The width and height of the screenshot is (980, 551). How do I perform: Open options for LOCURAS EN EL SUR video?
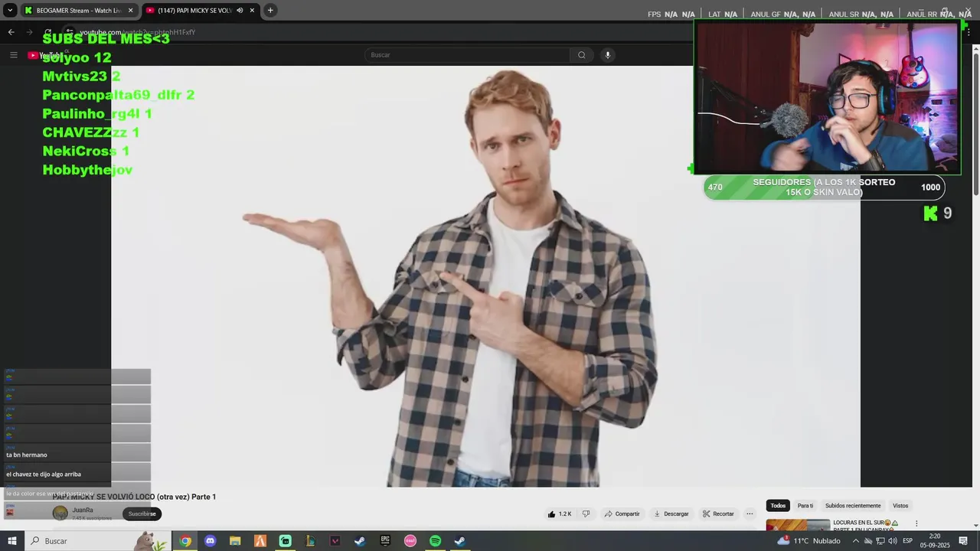[916, 524]
